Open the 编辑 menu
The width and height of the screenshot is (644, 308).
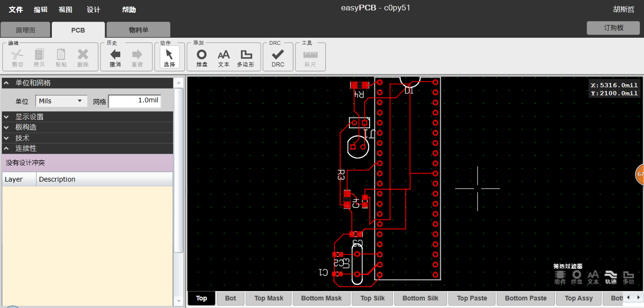point(41,9)
